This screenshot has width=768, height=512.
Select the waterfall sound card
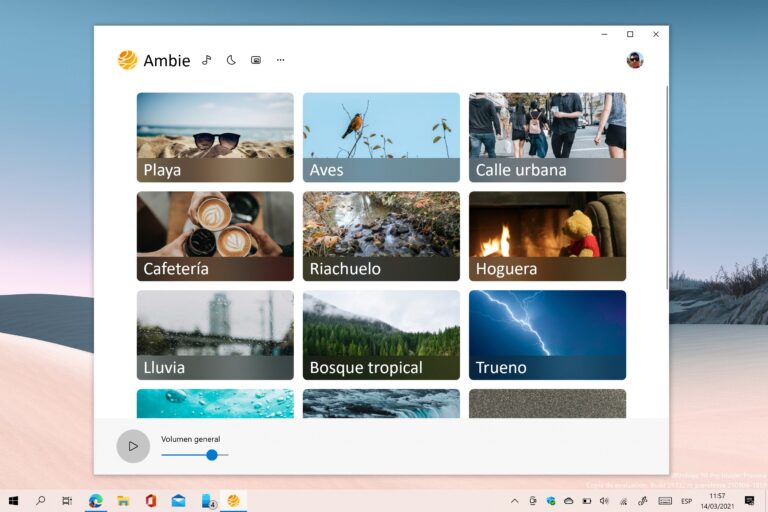pos(381,404)
